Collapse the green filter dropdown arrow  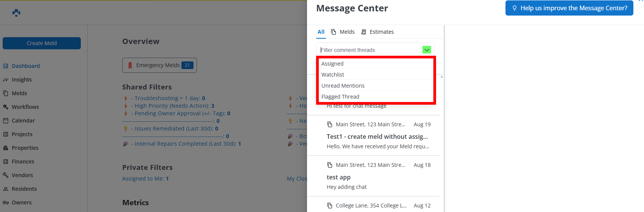tap(427, 50)
